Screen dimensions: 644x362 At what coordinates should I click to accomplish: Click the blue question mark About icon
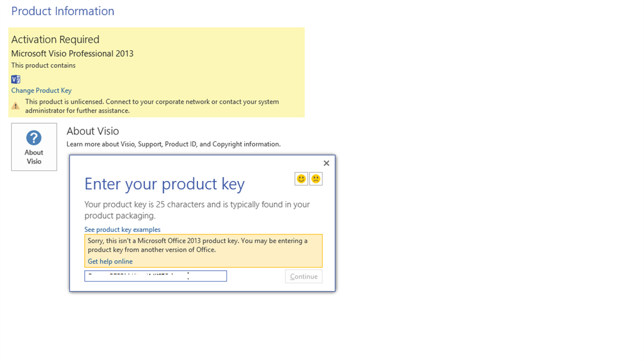pos(34,138)
